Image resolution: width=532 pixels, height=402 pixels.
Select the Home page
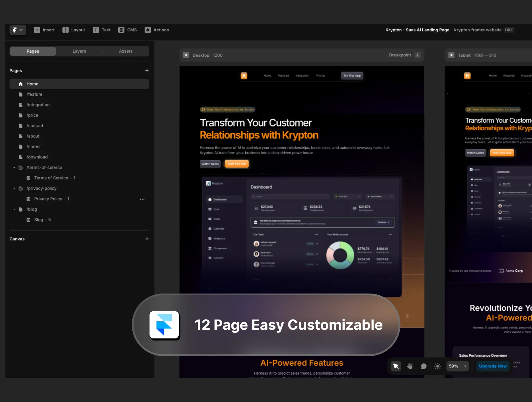point(79,84)
